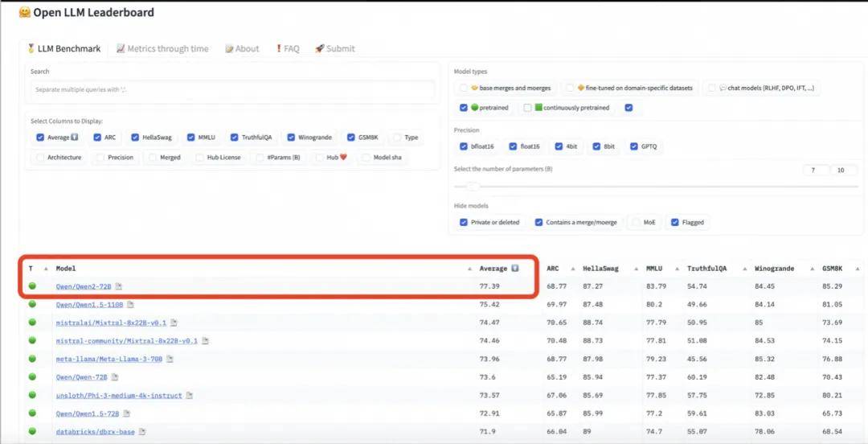Click green pretrained dot in meta-llama/Meta-Llama-3-70B row
This screenshot has width=868, height=444.
click(32, 359)
